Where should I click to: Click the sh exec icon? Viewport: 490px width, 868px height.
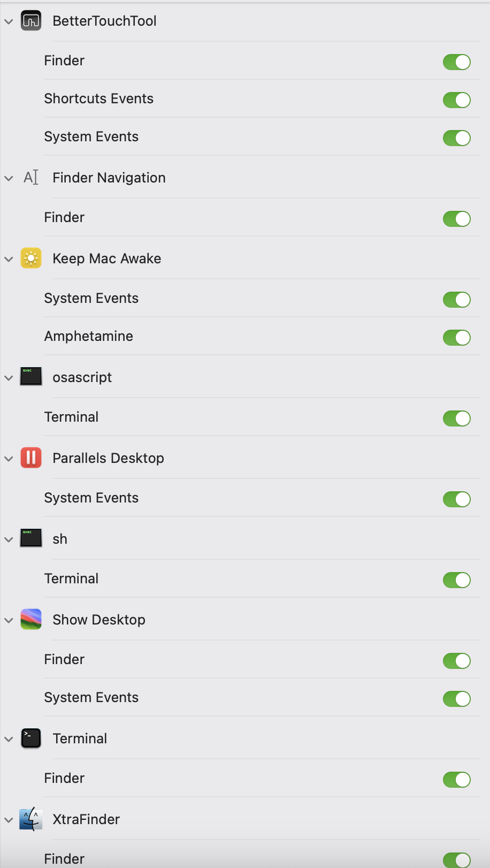coord(31,538)
